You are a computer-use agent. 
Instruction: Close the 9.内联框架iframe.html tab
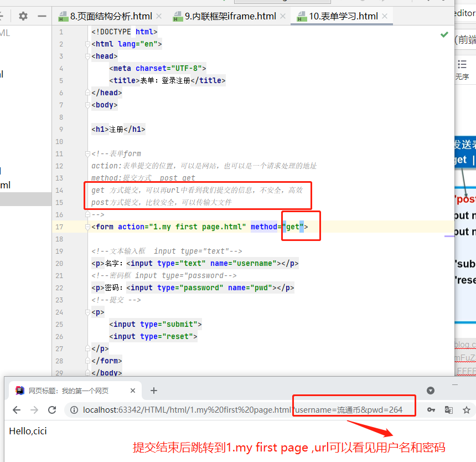[x=283, y=16]
